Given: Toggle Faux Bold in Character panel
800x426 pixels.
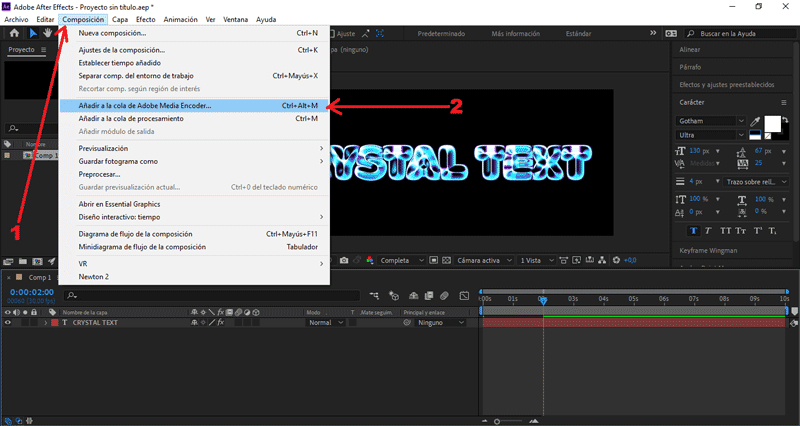Looking at the screenshot, I should 693,231.
